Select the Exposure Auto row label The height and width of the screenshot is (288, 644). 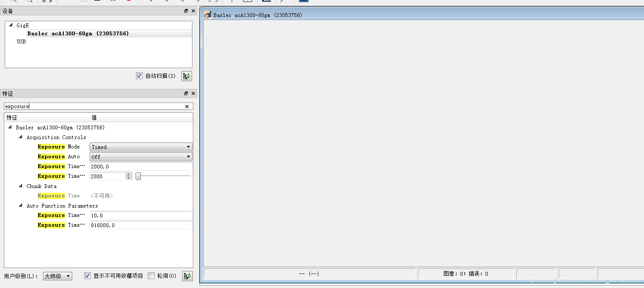pyautogui.click(x=59, y=157)
